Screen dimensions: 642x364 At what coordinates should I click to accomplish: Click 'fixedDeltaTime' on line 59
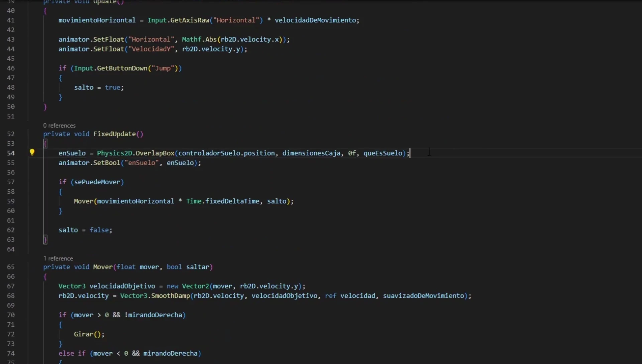(232, 201)
